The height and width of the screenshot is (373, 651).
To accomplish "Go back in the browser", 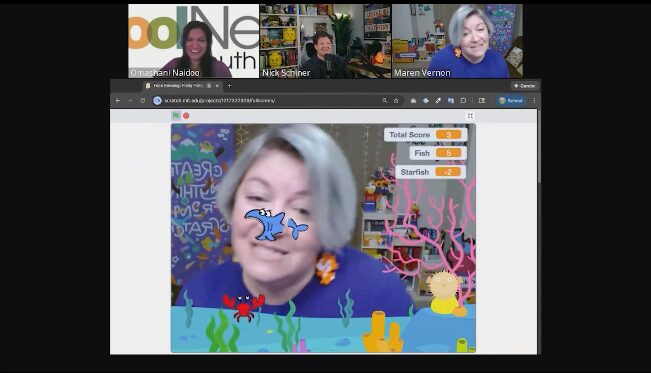I will pos(118,101).
